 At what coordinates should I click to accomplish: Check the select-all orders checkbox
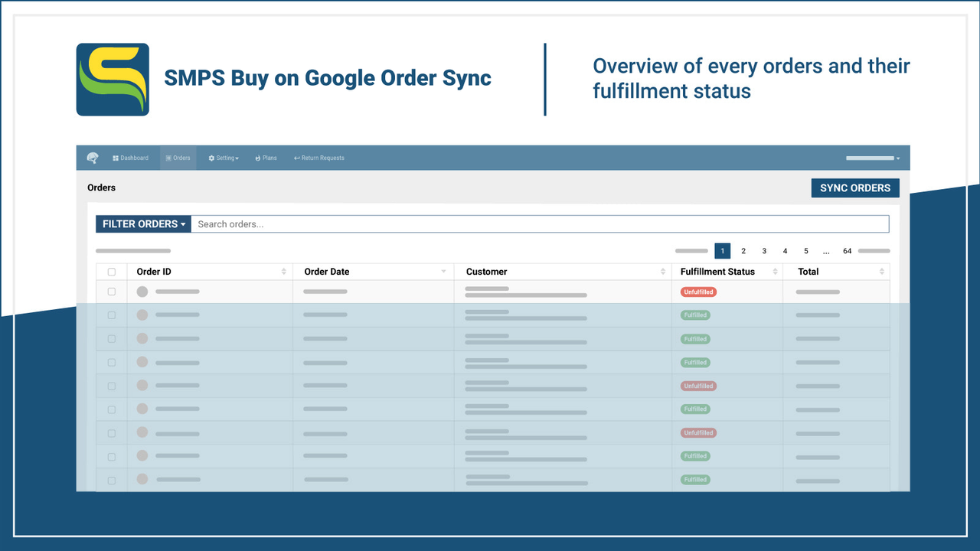[111, 271]
